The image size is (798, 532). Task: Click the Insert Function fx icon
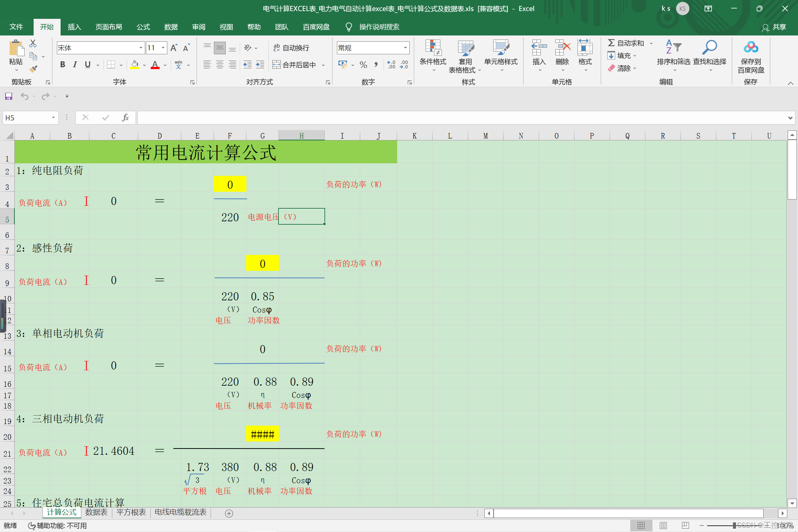[x=125, y=117]
